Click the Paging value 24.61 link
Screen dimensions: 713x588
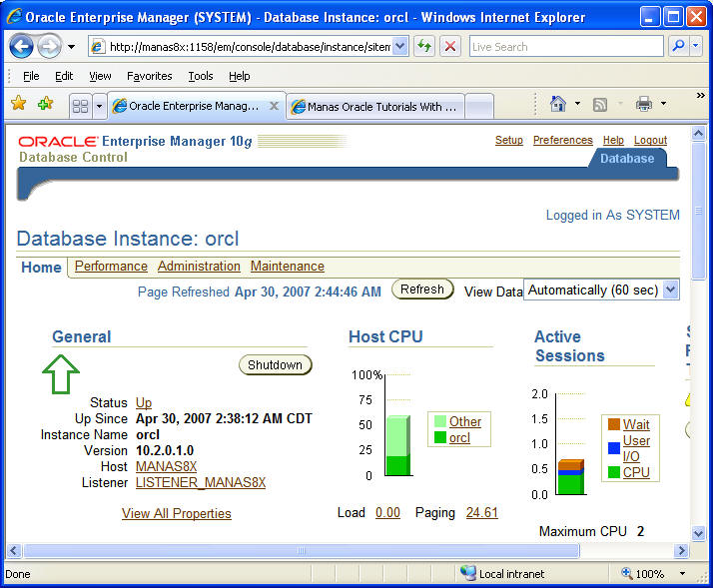coord(482,512)
